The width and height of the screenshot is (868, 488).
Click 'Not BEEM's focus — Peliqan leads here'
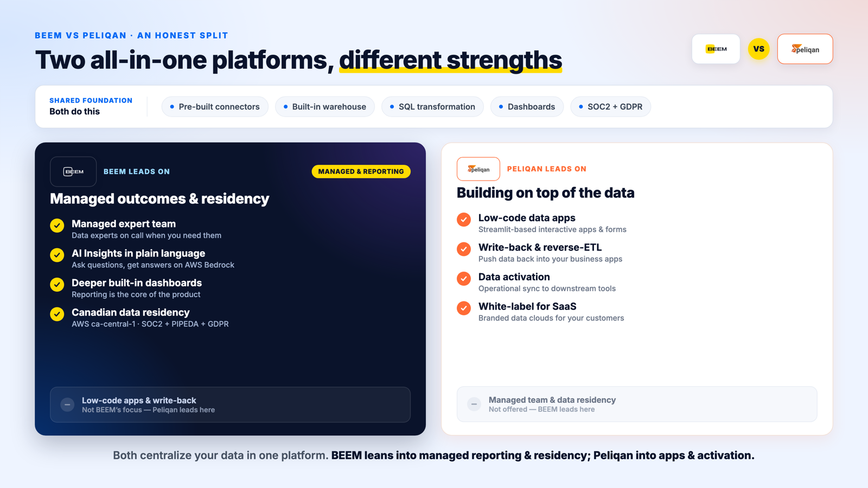pyautogui.click(x=148, y=410)
